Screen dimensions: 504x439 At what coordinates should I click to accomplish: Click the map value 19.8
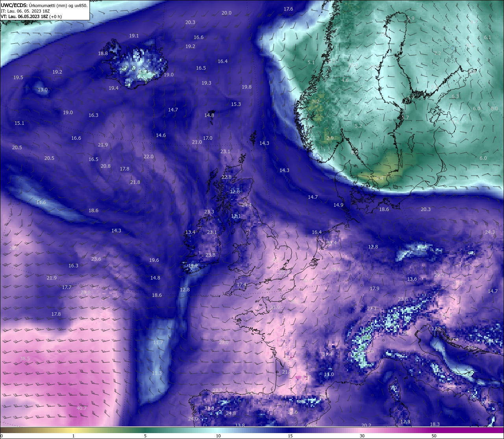[246, 87]
